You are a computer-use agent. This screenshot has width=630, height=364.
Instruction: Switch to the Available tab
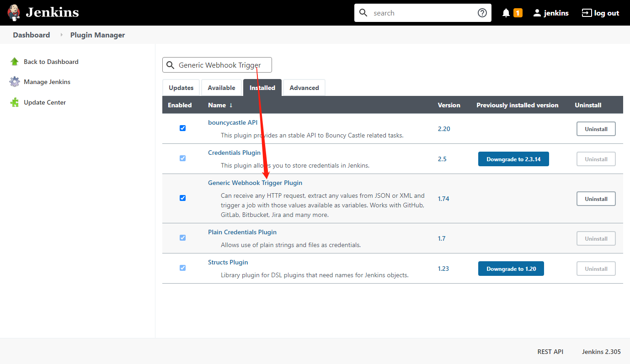[221, 88]
